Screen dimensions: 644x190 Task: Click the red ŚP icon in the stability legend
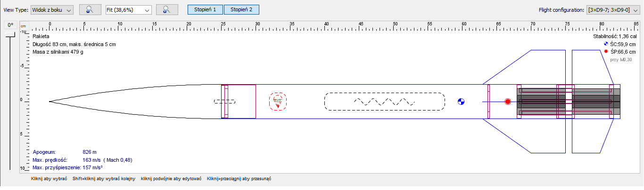click(x=606, y=51)
